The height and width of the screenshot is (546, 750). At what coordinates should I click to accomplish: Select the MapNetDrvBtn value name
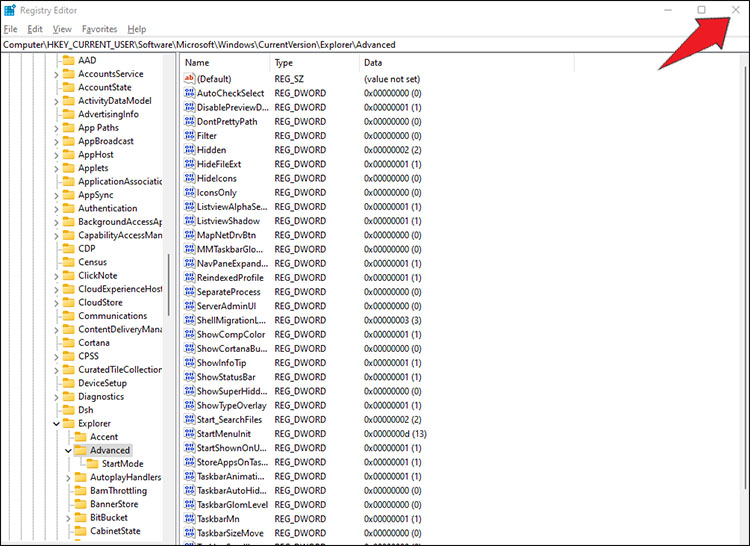tap(226, 235)
